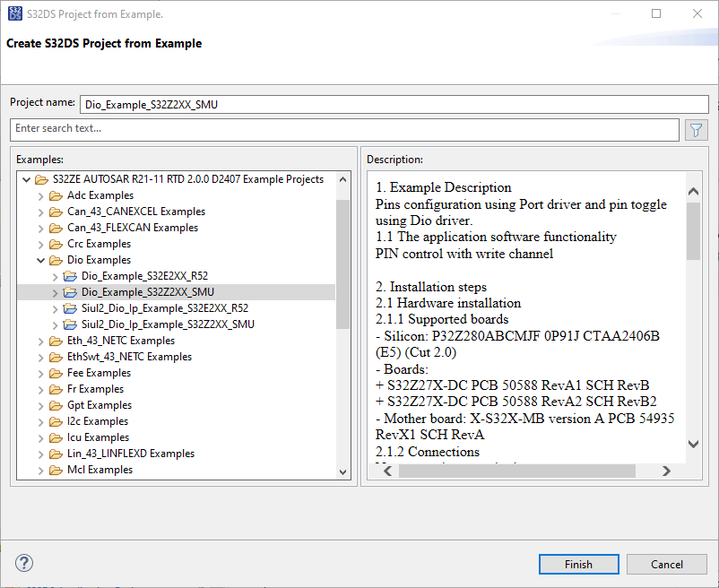719x588 pixels.
Task: Click the Dio_Example_S32E2XX_R52 project icon
Action: tap(70, 276)
